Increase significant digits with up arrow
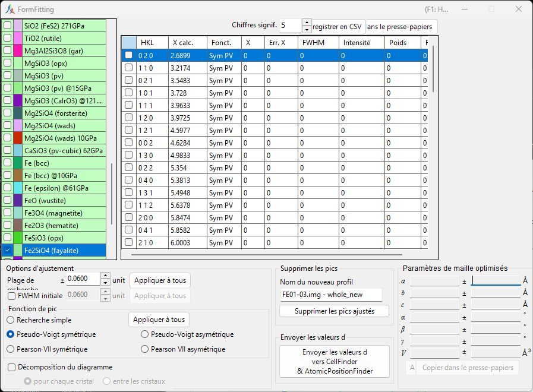Screen dimensions: 533x392 [x=307, y=23]
